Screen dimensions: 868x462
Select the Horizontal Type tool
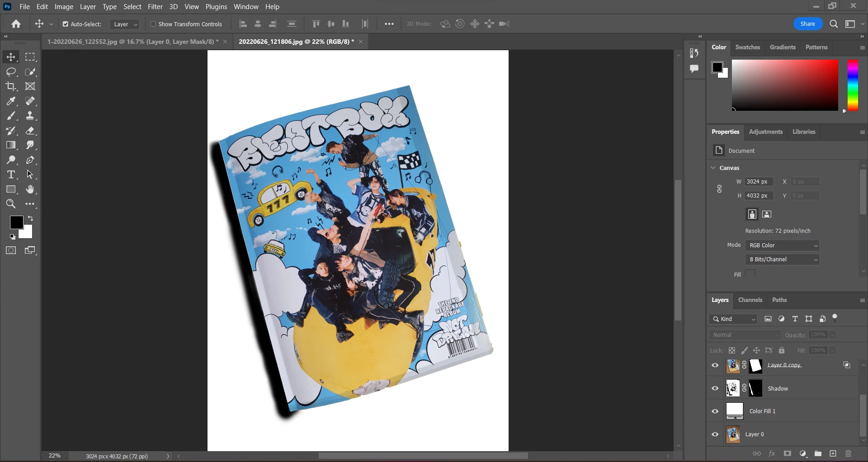[x=11, y=175]
